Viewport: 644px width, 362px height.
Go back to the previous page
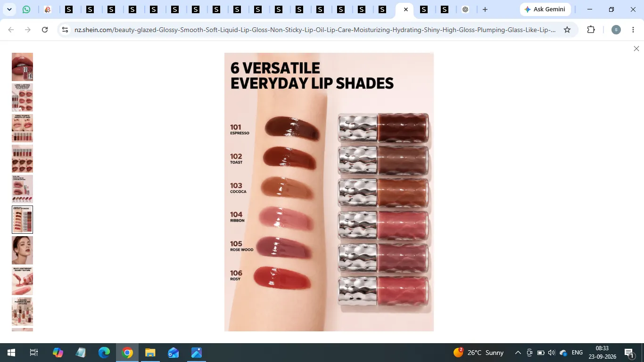[11, 30]
